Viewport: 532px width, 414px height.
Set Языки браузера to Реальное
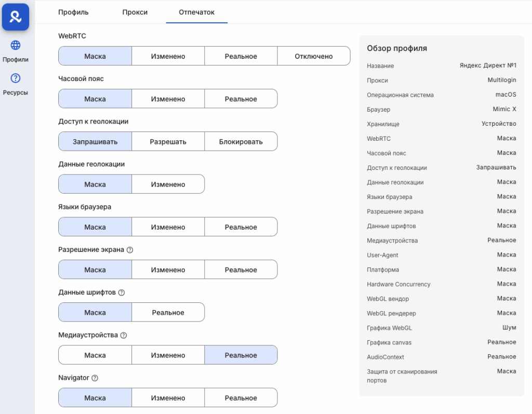(x=241, y=227)
